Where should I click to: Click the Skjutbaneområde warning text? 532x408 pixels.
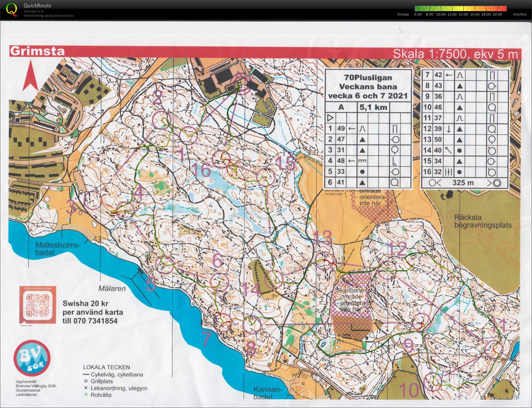(x=353, y=299)
